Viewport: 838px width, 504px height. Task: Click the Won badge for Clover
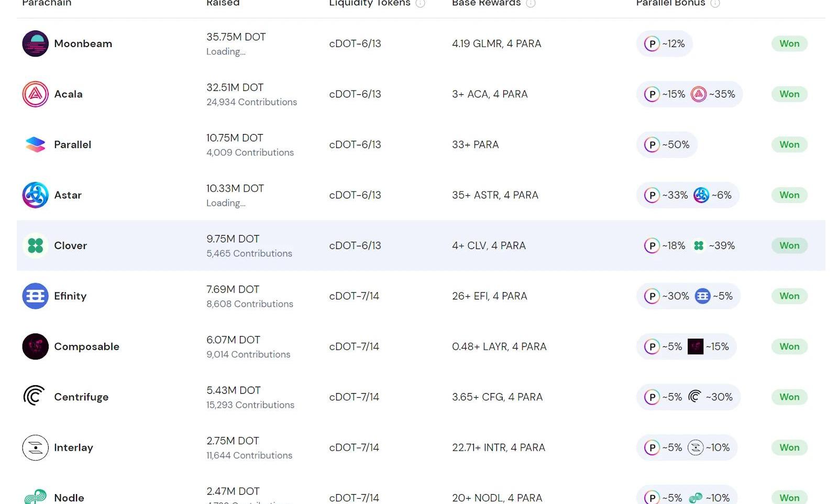pos(789,245)
